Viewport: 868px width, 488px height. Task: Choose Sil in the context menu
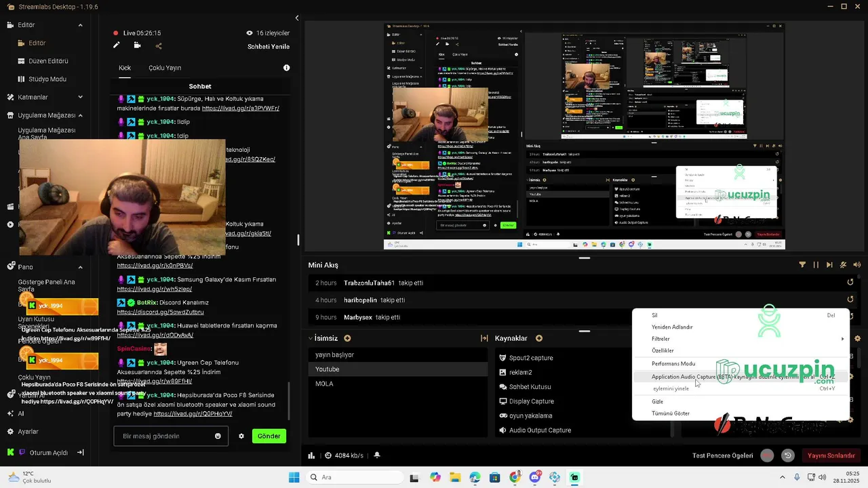coord(741,315)
